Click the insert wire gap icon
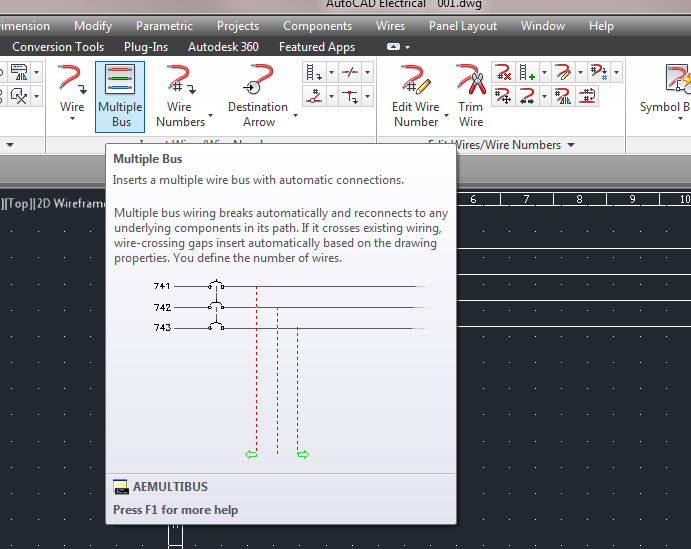Image resolution: width=691 pixels, height=549 pixels. point(350,72)
